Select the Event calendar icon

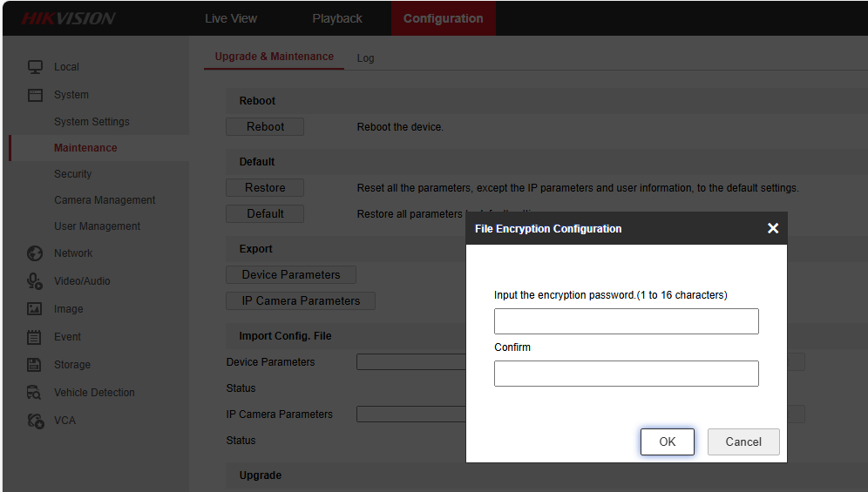tap(34, 336)
